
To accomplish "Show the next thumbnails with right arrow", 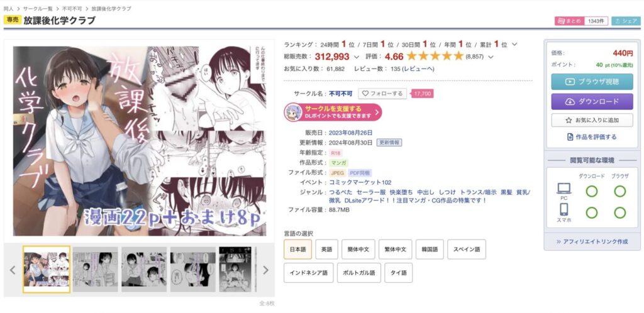I will 266,270.
